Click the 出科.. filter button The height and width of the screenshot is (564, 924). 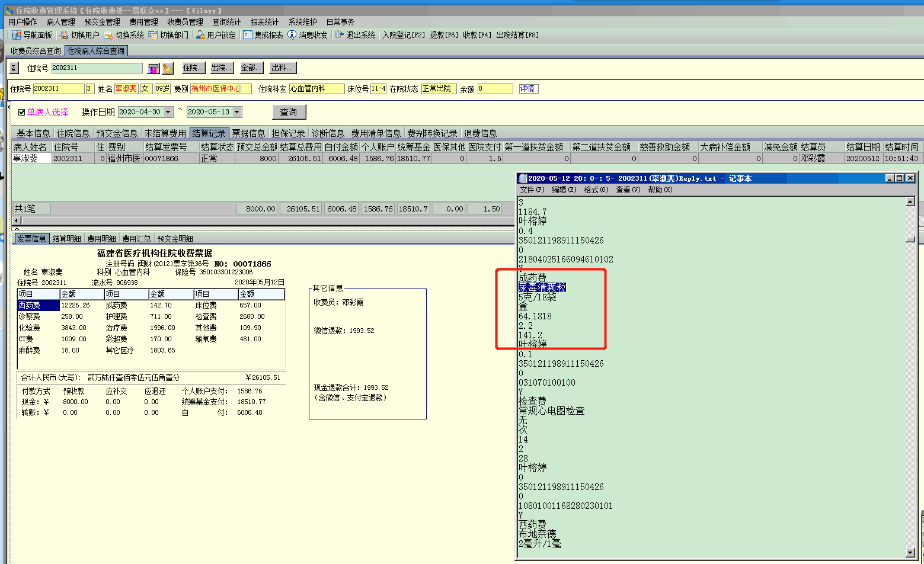click(x=282, y=68)
